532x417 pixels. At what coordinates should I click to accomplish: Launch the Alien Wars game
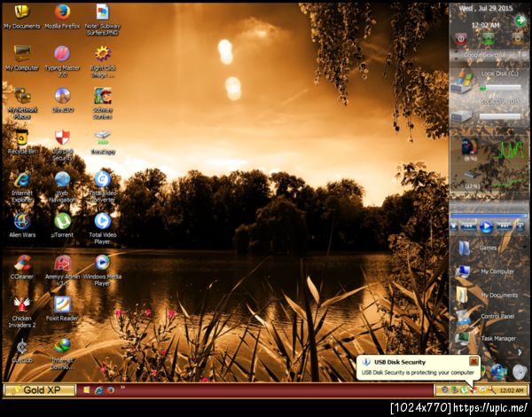point(22,226)
